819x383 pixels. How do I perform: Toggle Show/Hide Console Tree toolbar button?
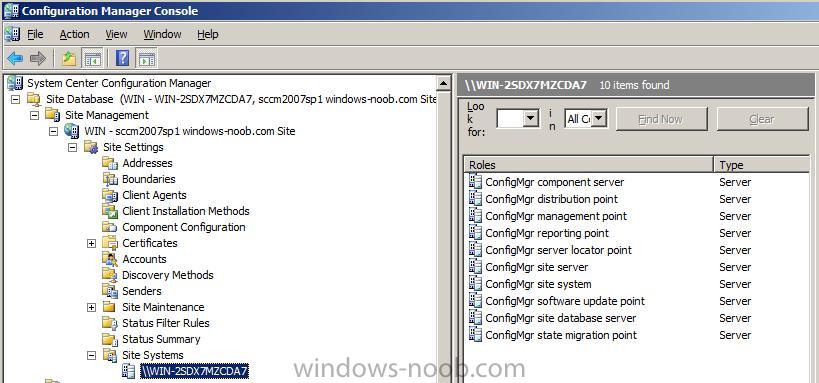(x=92, y=59)
